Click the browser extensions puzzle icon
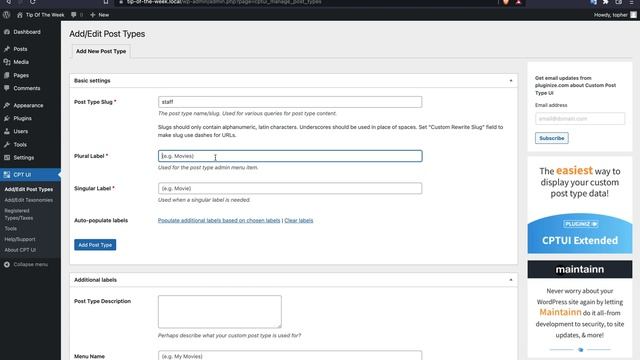This screenshot has width=640, height=360. [606, 2]
